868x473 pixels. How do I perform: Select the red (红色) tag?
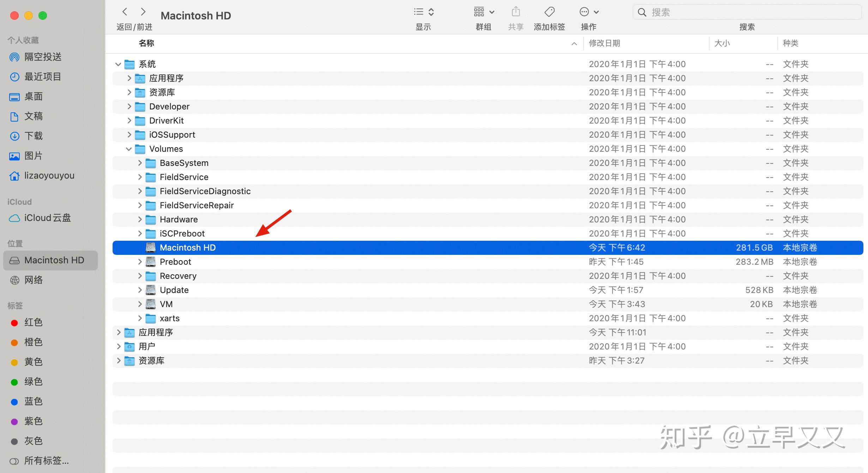(x=33, y=322)
